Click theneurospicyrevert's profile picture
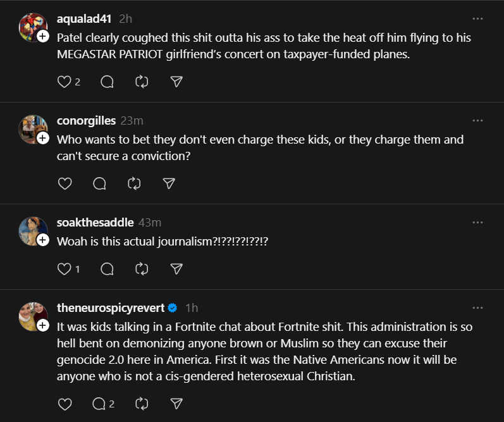This screenshot has width=504, height=422. click(32, 316)
